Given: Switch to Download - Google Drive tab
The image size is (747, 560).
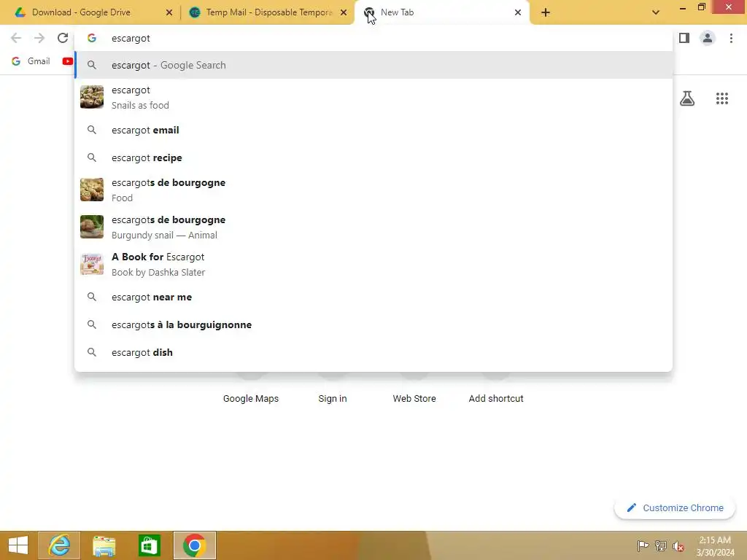Looking at the screenshot, I should tap(90, 12).
